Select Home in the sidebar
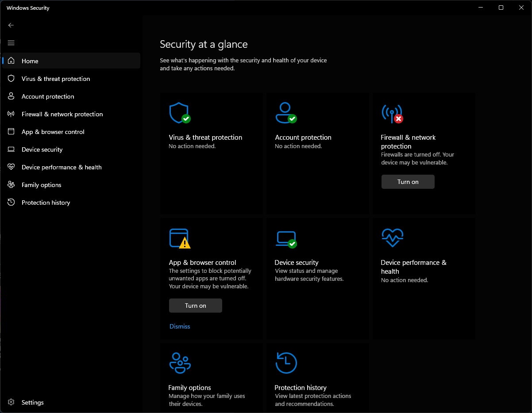This screenshot has width=532, height=413. (x=71, y=61)
